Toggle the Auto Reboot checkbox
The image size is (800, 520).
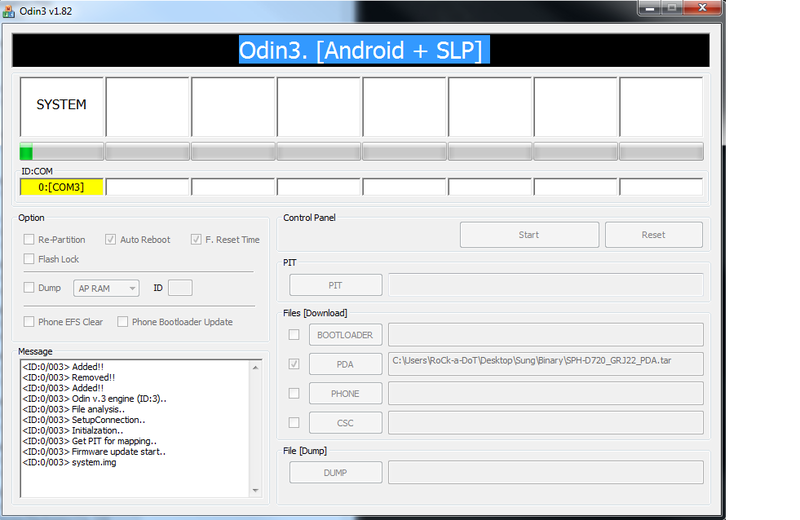(110, 239)
